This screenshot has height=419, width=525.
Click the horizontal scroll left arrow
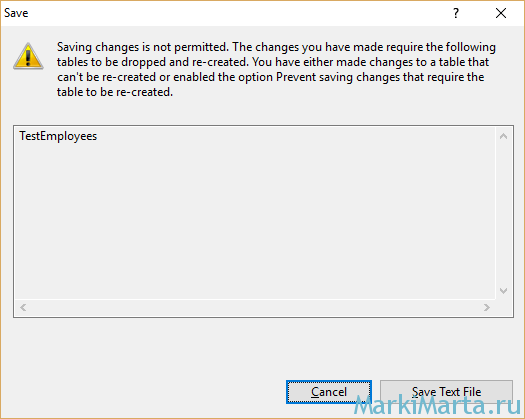[23, 307]
